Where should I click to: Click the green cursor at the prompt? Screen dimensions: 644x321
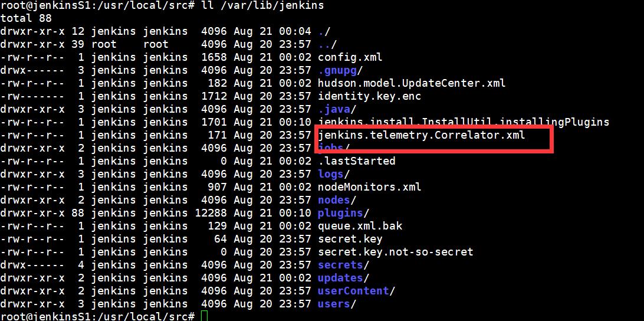(x=205, y=316)
